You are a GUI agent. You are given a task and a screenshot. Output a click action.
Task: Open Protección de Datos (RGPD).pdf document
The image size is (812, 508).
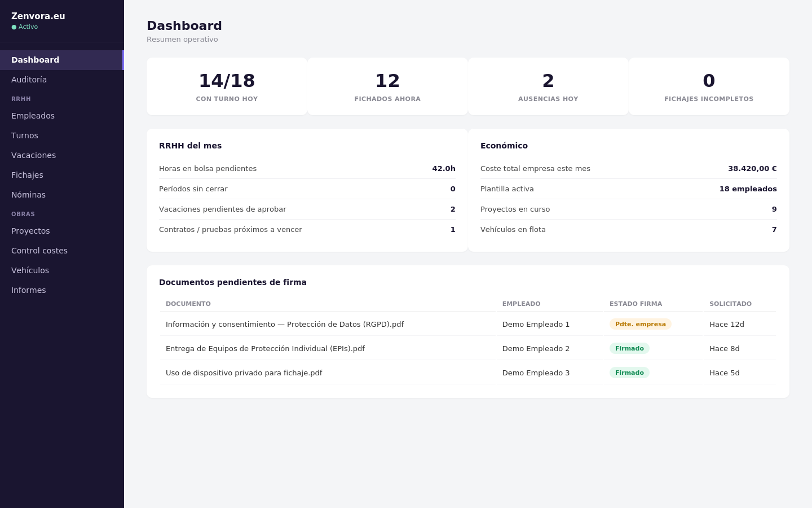[285, 325]
